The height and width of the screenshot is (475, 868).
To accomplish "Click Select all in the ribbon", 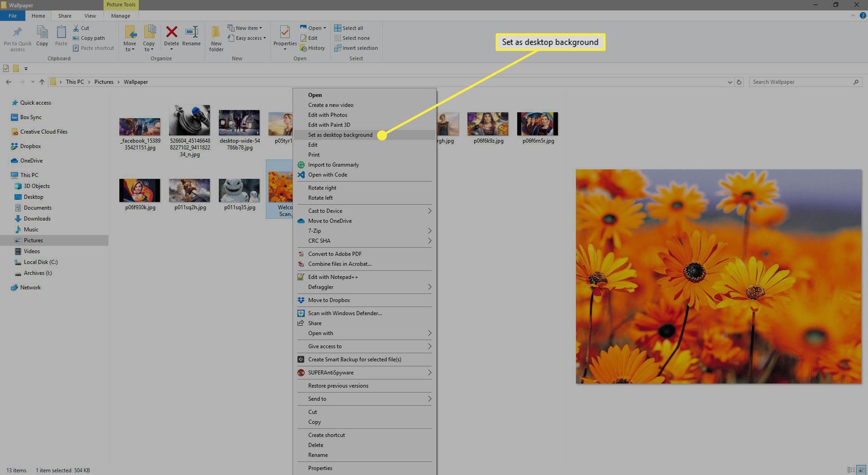I will [x=348, y=28].
